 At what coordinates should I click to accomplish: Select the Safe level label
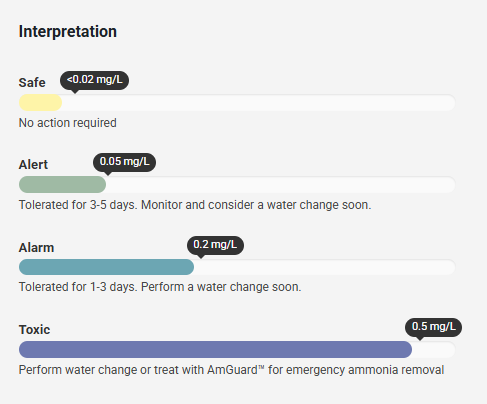[x=32, y=83]
